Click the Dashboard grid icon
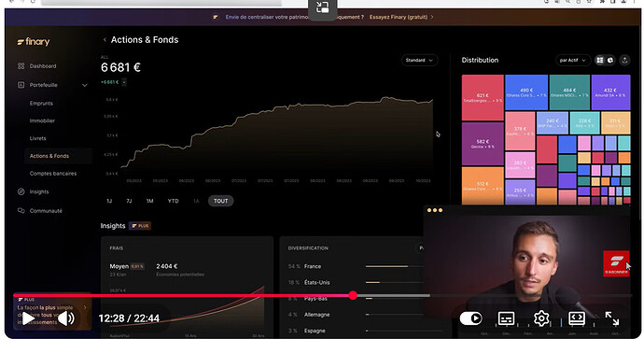The image size is (644, 339). click(x=21, y=65)
